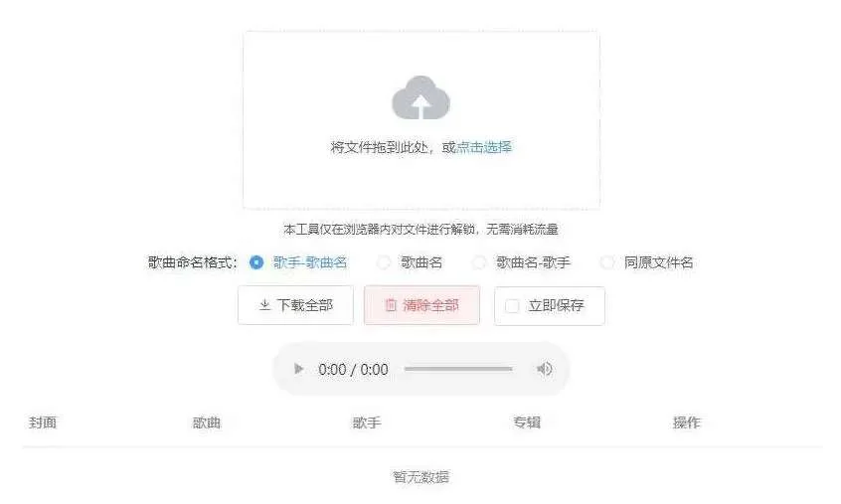
Task: Click the 操作 column header
Action: pos(687,422)
